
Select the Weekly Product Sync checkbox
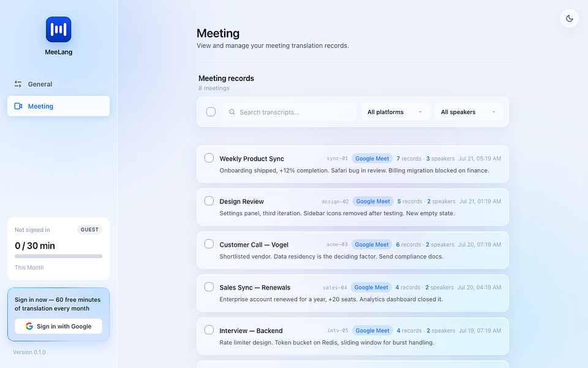(209, 158)
